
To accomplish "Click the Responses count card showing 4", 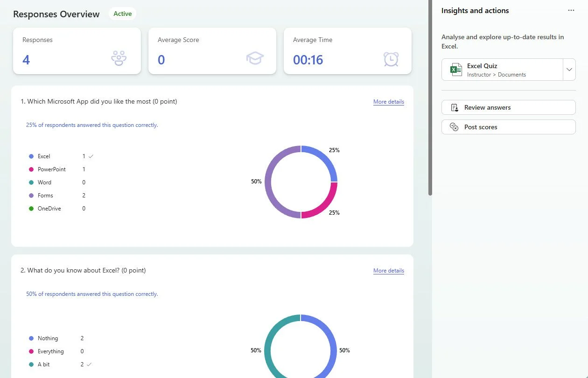I will (77, 51).
